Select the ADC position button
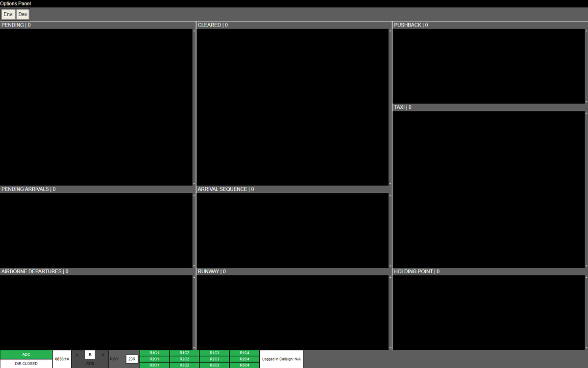Viewport: 588px width, 368px height. pos(26,354)
